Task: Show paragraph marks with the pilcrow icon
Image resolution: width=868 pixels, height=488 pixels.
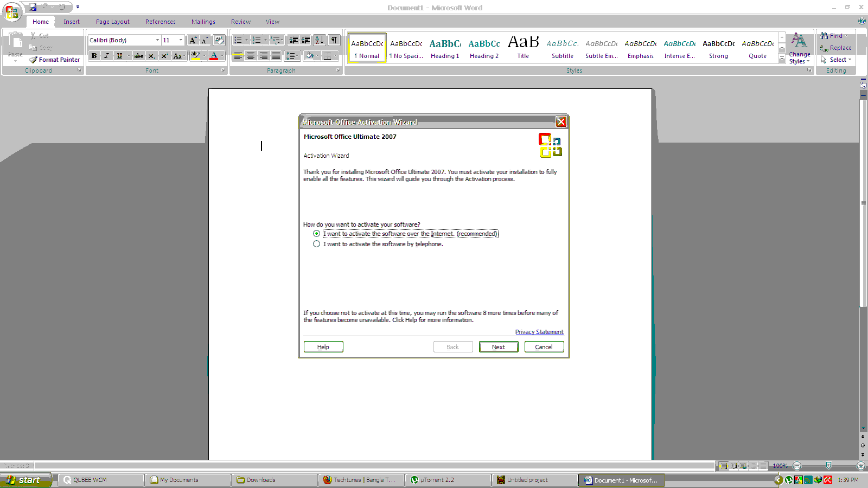Action: (x=334, y=40)
